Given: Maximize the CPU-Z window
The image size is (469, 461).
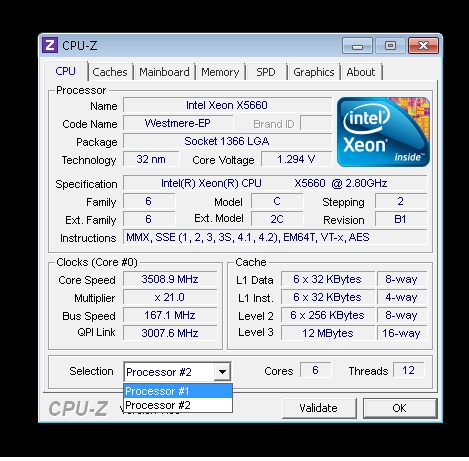Looking at the screenshot, I should coord(390,45).
